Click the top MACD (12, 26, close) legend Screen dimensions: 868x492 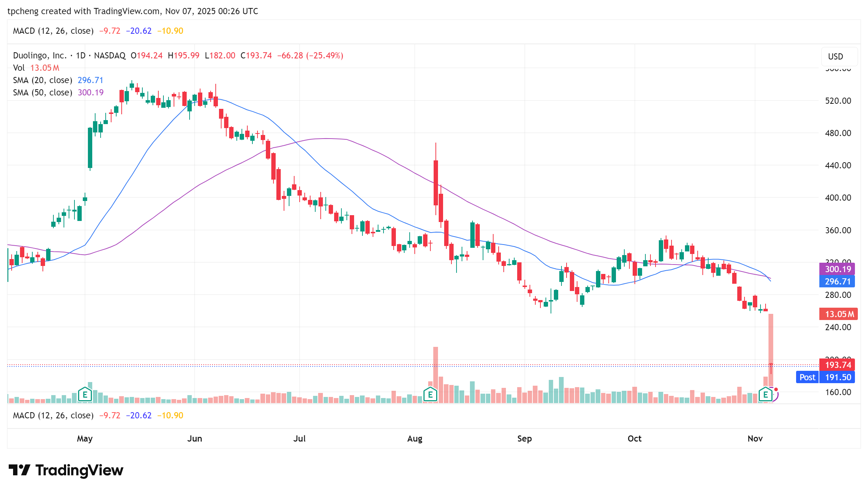click(53, 31)
